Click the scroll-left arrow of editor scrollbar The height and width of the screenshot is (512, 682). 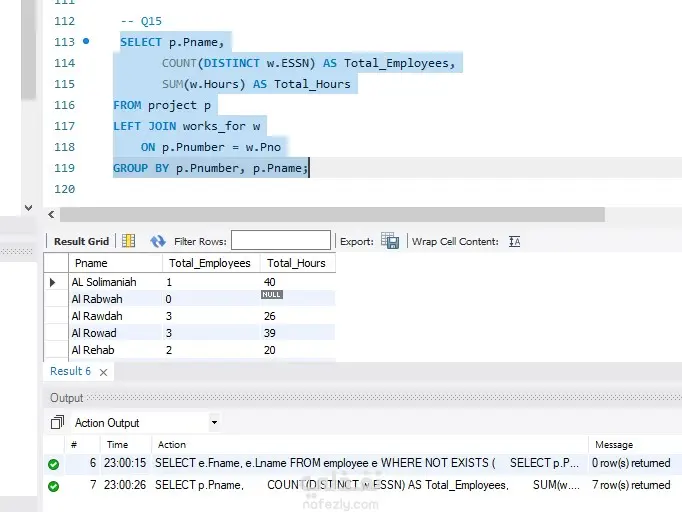pyautogui.click(x=51, y=214)
